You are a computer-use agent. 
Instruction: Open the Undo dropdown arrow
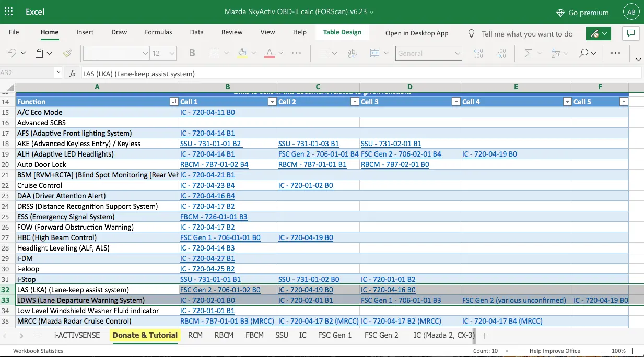pos(24,53)
